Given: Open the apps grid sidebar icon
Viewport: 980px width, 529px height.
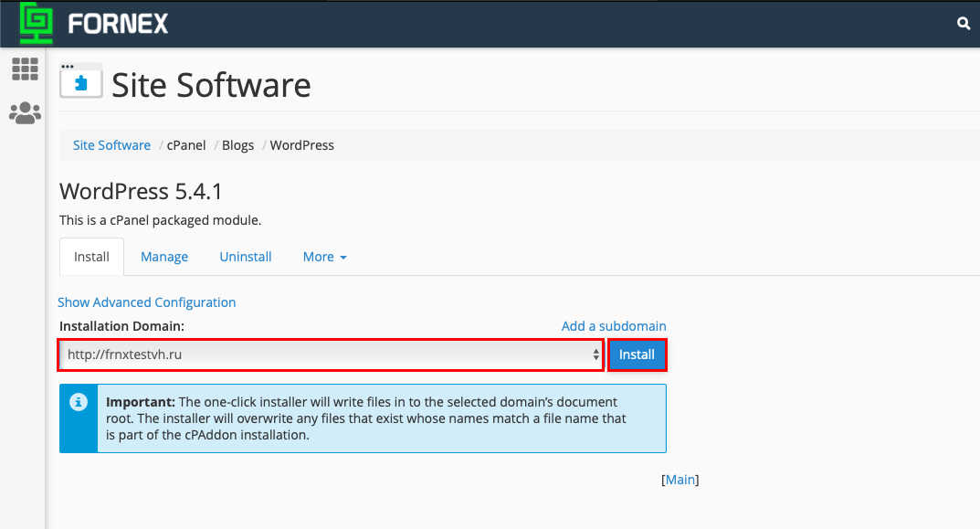Looking at the screenshot, I should click(x=25, y=69).
